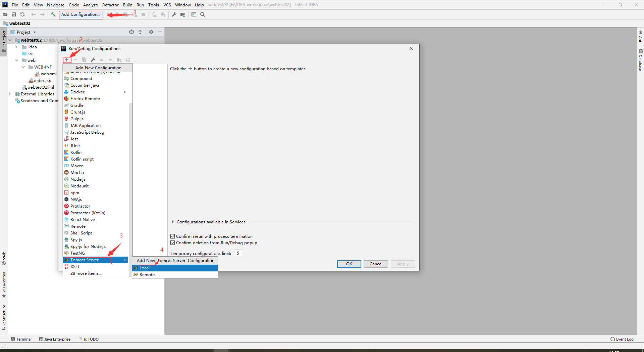Open the Navigate menu
The height and width of the screenshot is (352, 644).
point(55,5)
